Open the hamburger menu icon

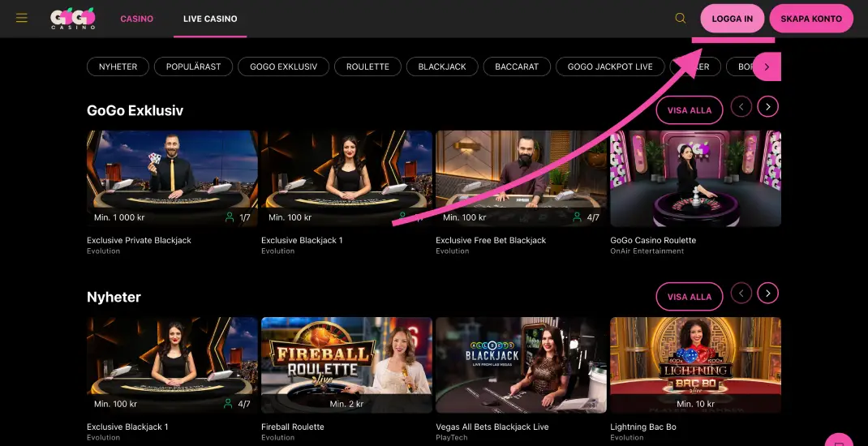pyautogui.click(x=22, y=19)
